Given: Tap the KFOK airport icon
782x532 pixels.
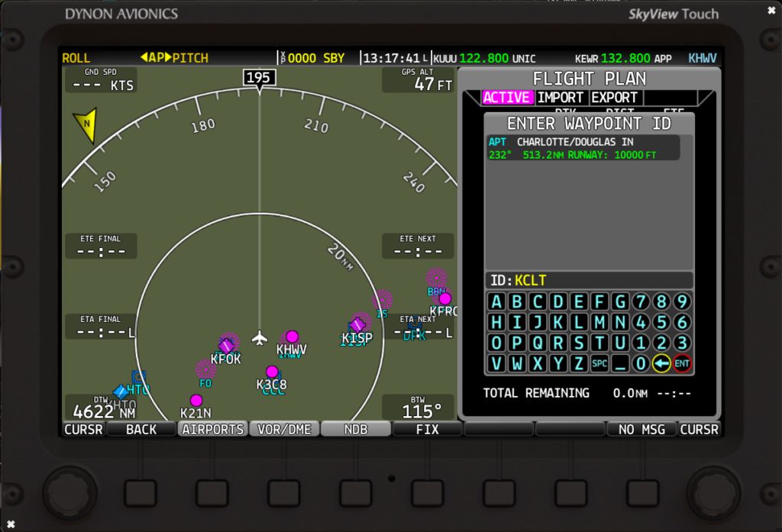Looking at the screenshot, I should (x=226, y=346).
